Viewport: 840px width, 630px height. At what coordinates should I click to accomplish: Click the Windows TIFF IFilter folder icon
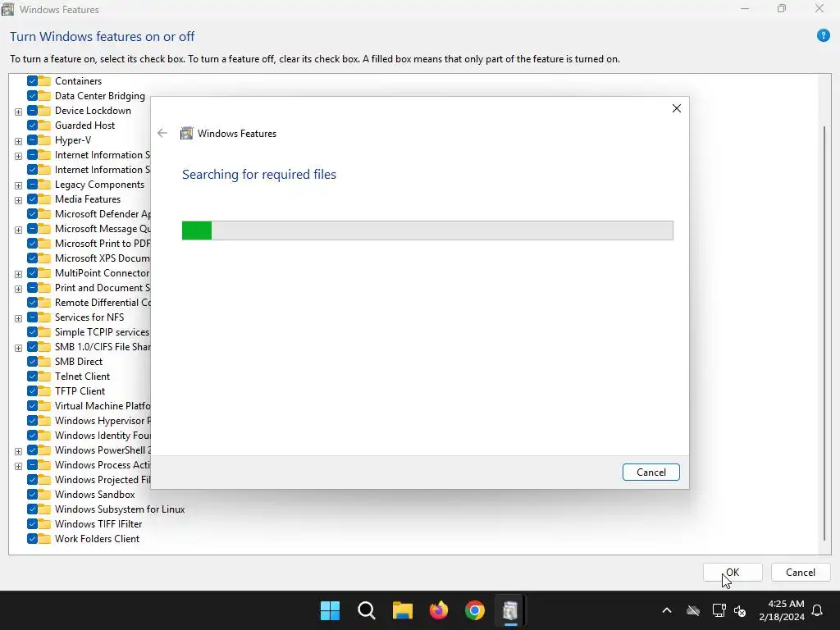coord(44,524)
